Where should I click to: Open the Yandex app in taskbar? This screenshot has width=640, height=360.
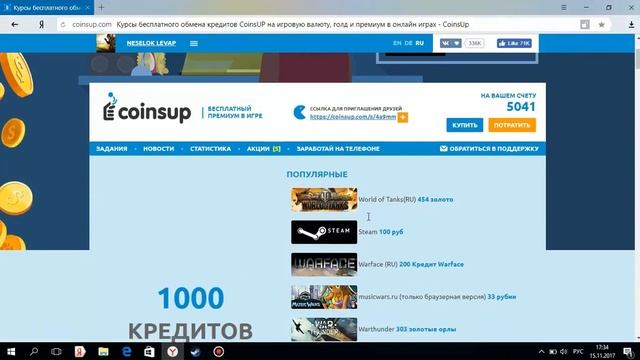tap(80, 351)
